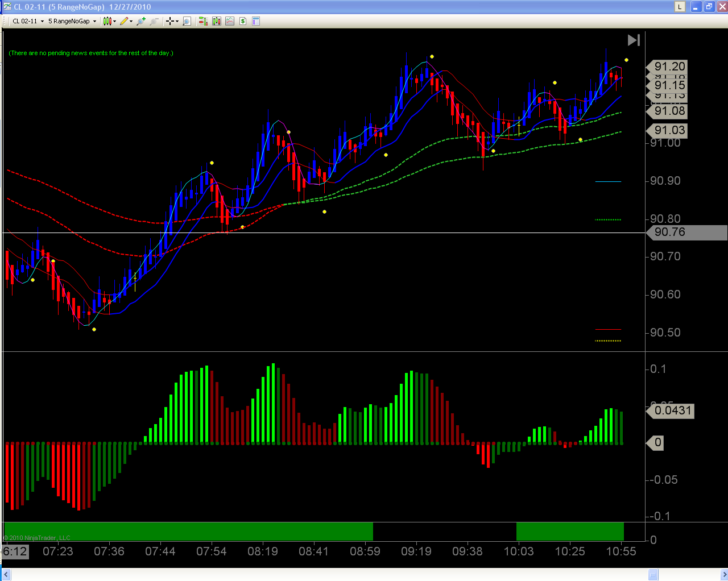Click the highlighted 6:12 time label

15,551
